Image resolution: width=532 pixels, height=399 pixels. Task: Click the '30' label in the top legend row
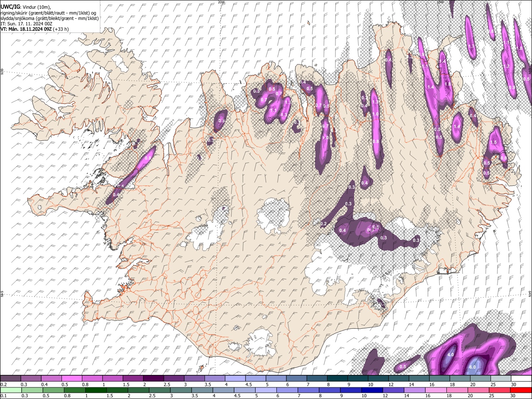click(513, 384)
